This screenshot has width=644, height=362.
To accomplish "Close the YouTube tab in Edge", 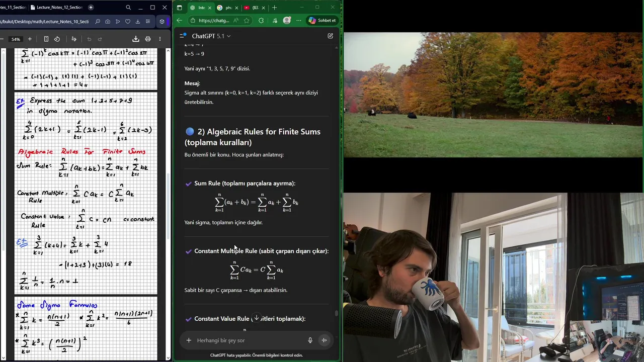I will click(x=264, y=8).
